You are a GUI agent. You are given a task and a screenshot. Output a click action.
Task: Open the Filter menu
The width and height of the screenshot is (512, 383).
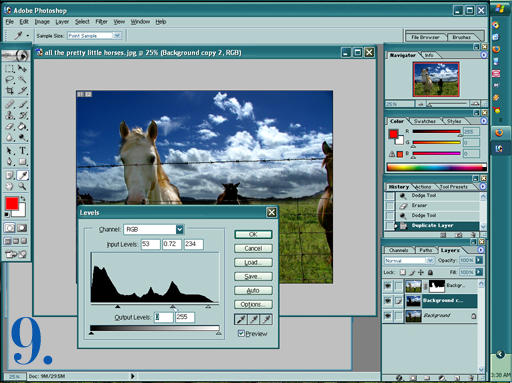pos(101,22)
